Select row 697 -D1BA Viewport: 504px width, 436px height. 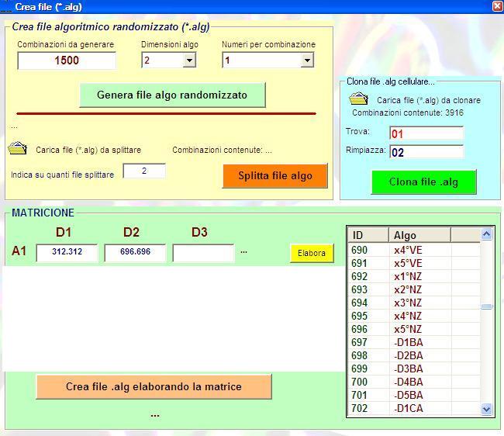tap(414, 342)
